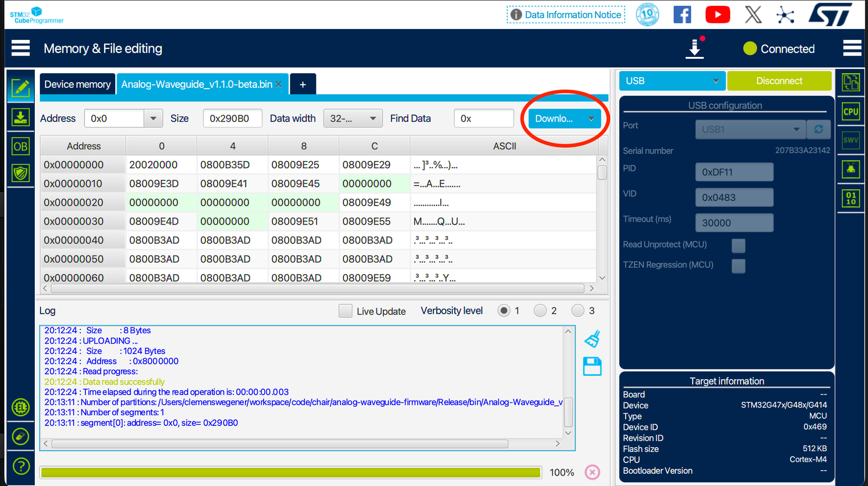Click the Size input field

(232, 118)
